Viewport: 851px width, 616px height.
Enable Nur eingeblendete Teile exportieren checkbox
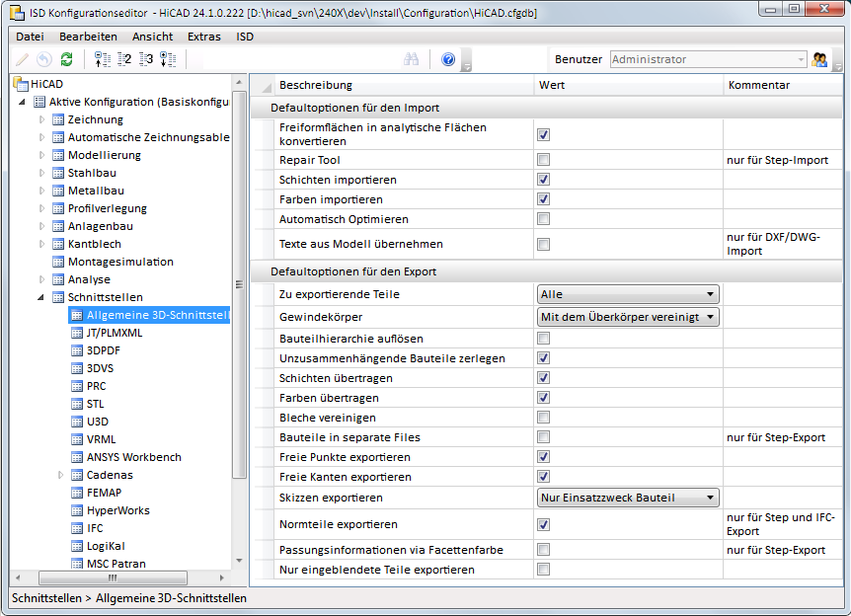coord(543,570)
